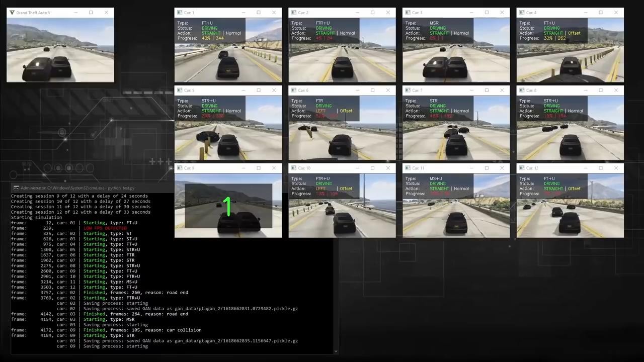Click the Grand Theft Auto V window icon
Image resolution: width=644 pixels, height=362 pixels.
pyautogui.click(x=12, y=13)
